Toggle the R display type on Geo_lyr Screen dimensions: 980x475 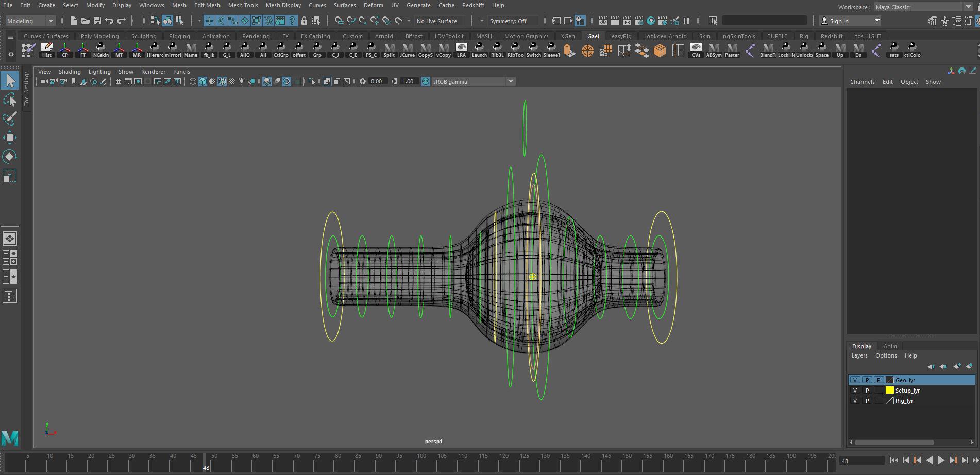[x=878, y=380]
